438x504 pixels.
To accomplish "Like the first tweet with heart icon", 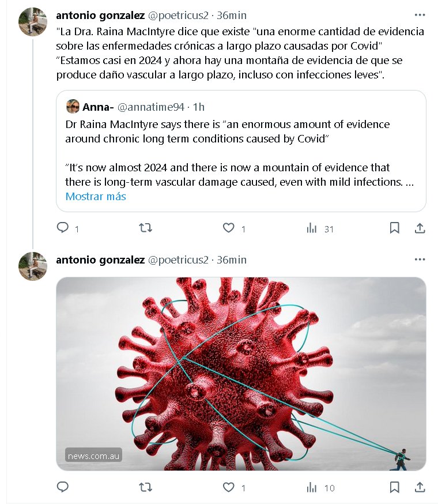I will pos(229,228).
